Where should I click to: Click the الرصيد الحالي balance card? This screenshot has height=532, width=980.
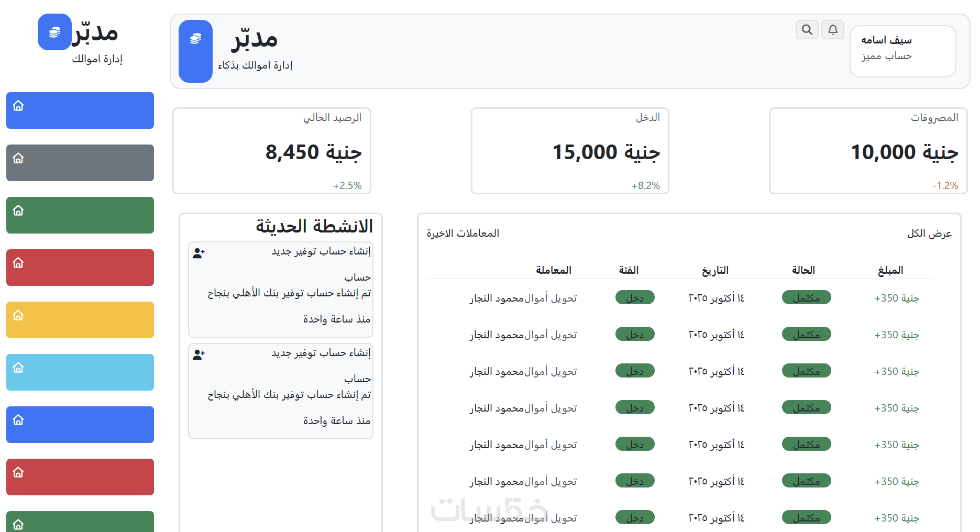point(272,151)
